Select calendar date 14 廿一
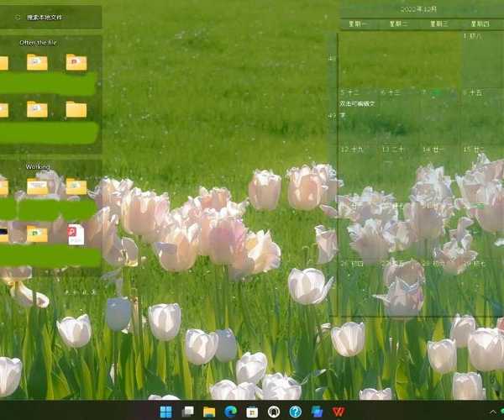The image size is (504, 420). click(433, 150)
